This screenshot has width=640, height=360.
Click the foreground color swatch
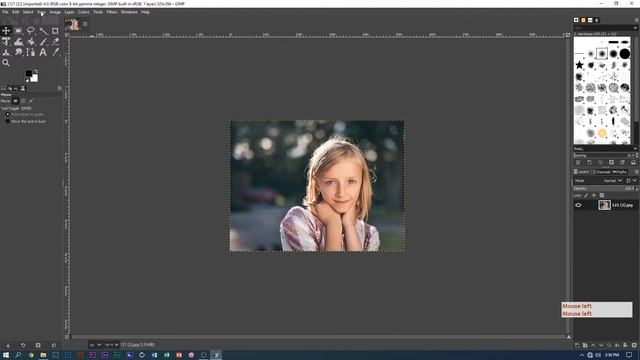tap(29, 74)
